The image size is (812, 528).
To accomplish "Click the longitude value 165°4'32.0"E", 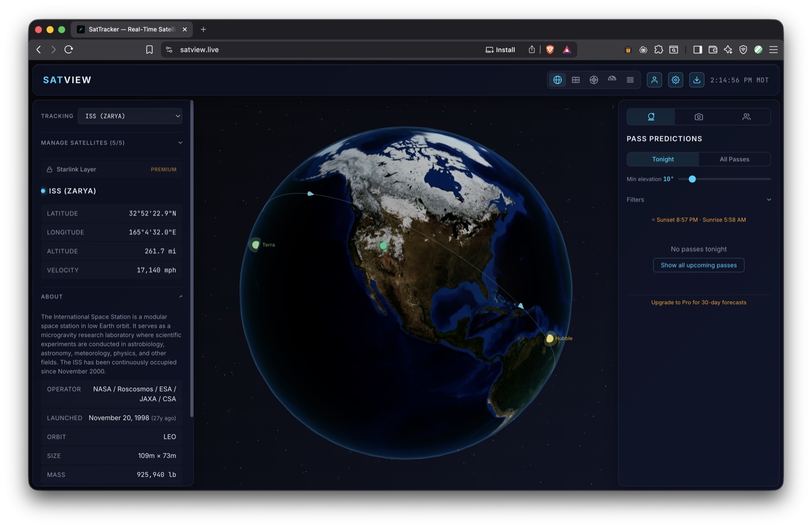I will (152, 233).
